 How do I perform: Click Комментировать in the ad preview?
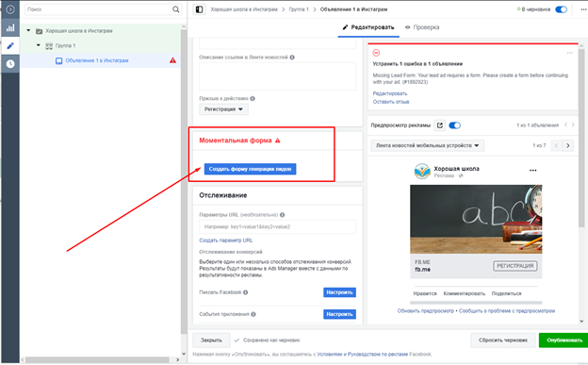(465, 293)
